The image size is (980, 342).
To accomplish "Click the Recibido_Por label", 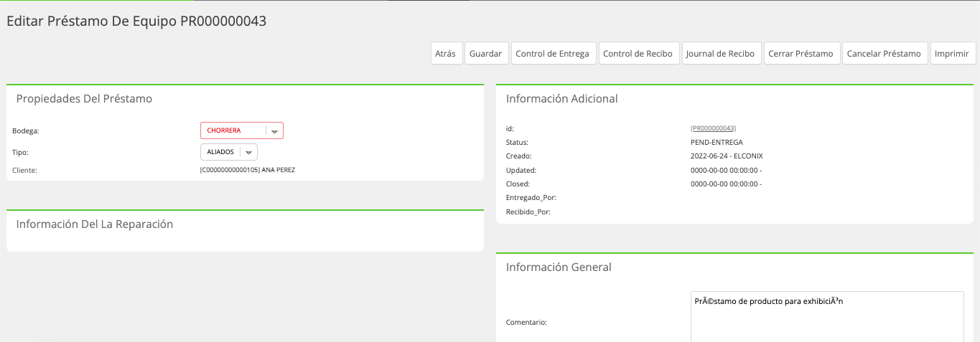I will [528, 212].
